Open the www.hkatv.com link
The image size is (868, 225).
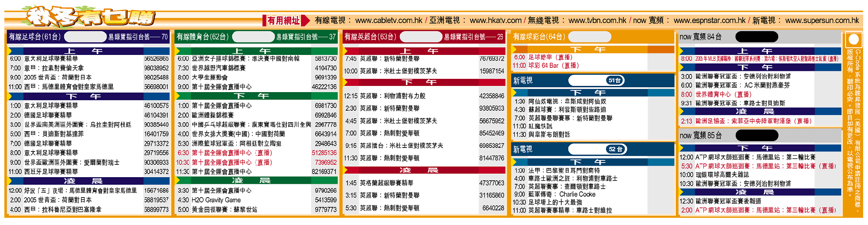496,20
